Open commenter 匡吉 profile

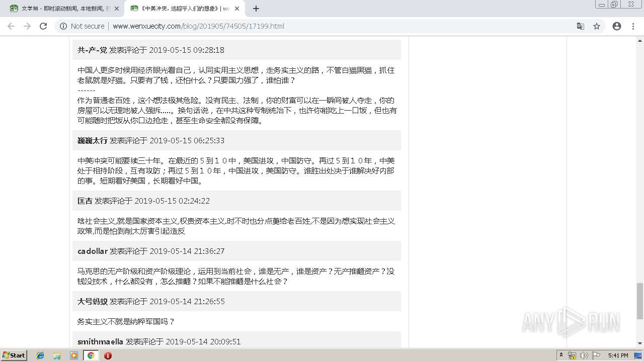pyautogui.click(x=85, y=201)
